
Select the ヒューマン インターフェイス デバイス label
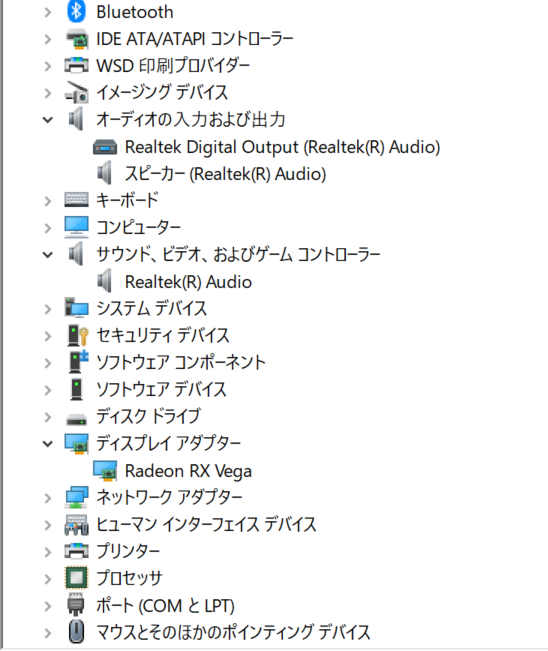point(206,524)
